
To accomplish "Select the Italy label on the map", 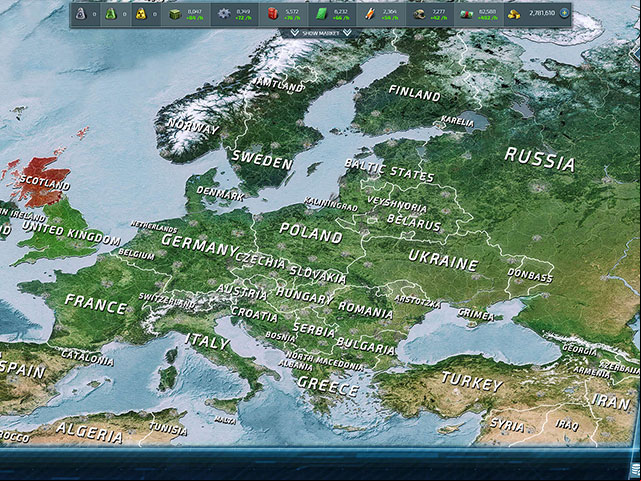I will (x=207, y=341).
